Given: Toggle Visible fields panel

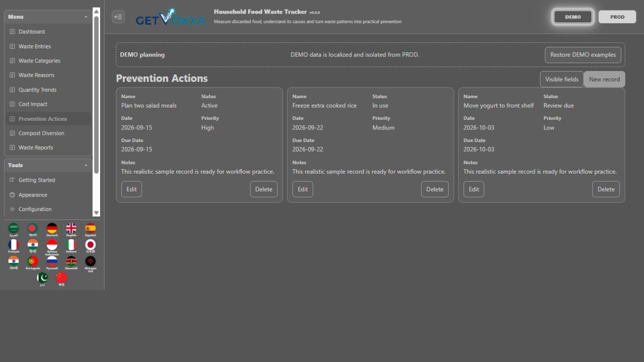Looking at the screenshot, I should pyautogui.click(x=561, y=79).
